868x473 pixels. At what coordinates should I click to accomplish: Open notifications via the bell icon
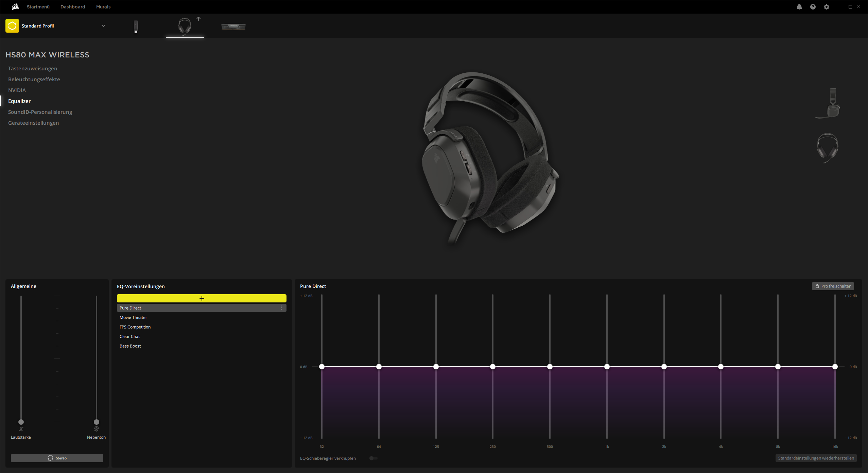[x=799, y=6]
